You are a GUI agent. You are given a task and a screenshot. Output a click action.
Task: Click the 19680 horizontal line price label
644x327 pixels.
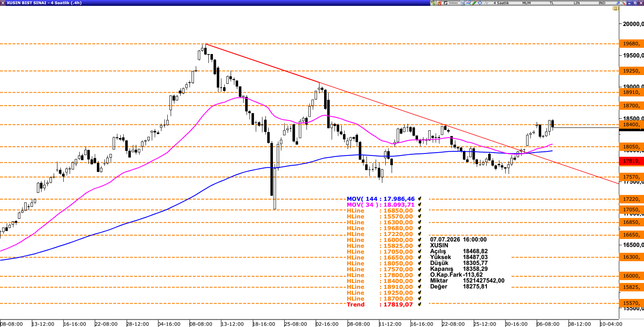point(631,44)
